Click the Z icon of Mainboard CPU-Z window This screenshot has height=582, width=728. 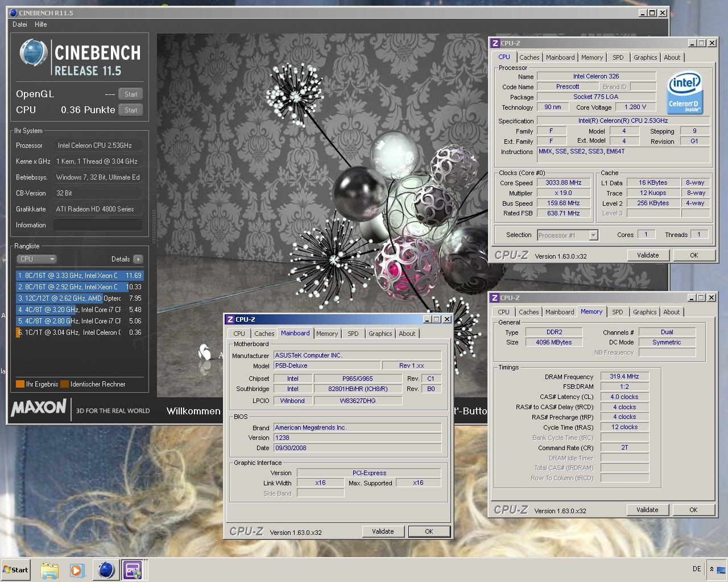(230, 319)
